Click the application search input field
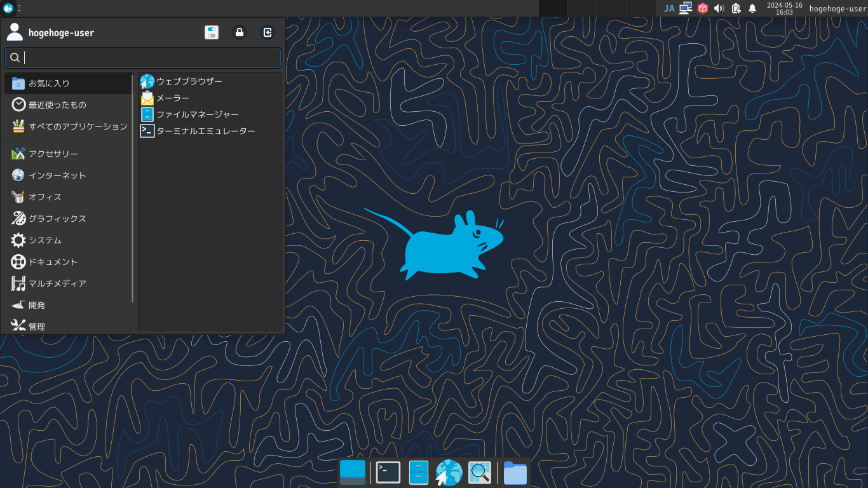The height and width of the screenshot is (488, 868). (x=143, y=58)
